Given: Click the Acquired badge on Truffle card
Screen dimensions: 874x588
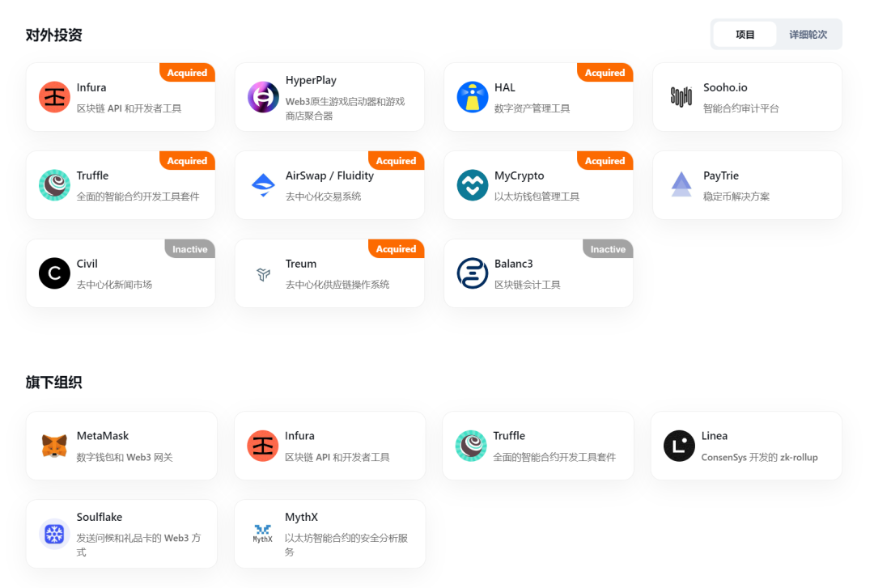Looking at the screenshot, I should (187, 160).
